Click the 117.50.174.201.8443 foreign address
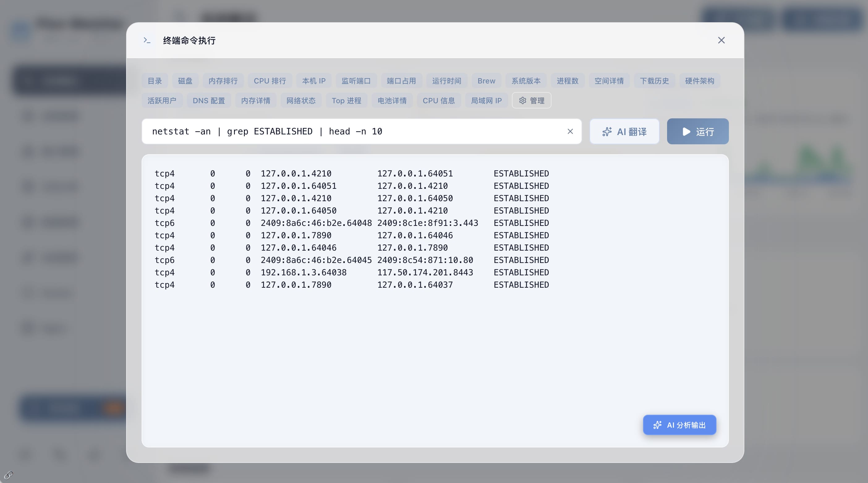Image resolution: width=868 pixels, height=483 pixels. pos(425,273)
